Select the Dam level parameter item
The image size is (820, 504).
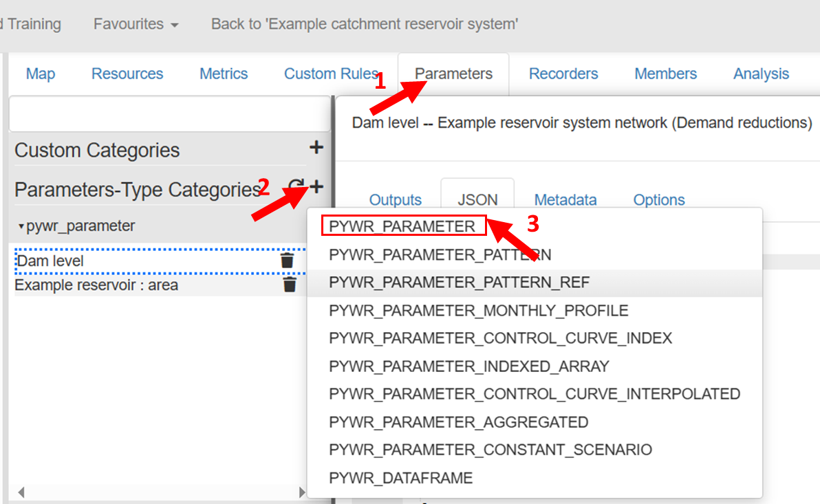tap(50, 261)
